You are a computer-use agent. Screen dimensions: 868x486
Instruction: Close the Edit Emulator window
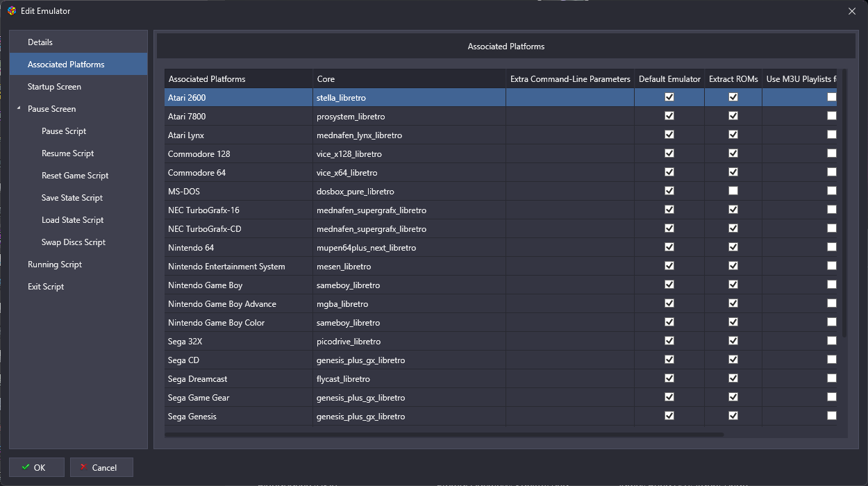pyautogui.click(x=852, y=10)
